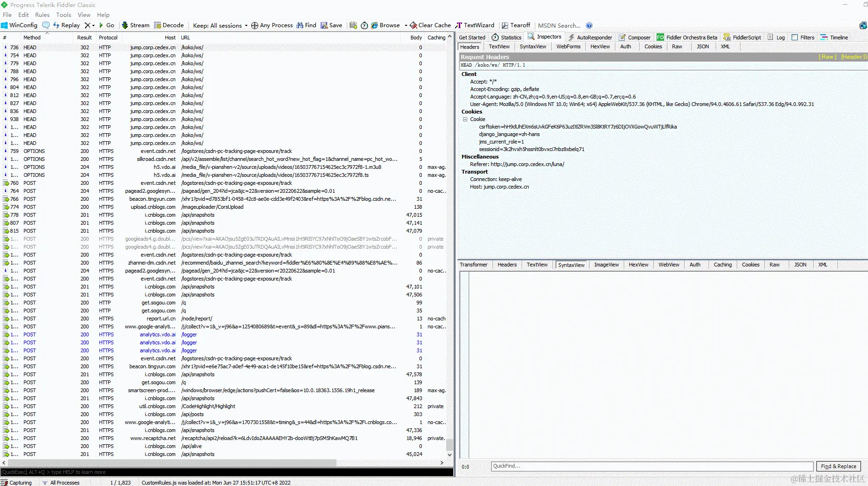Select request TextView inspector tab
Screen dimensions: 868x486
coord(499,46)
